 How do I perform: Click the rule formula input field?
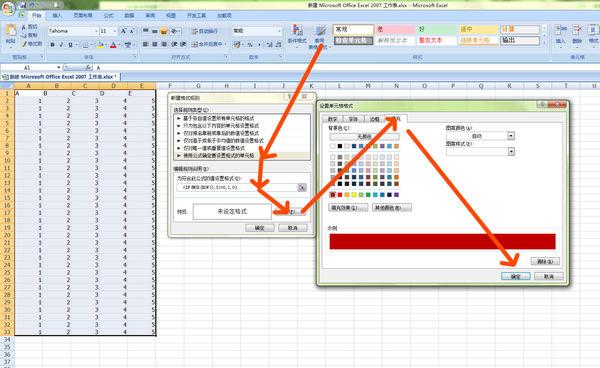[237, 187]
